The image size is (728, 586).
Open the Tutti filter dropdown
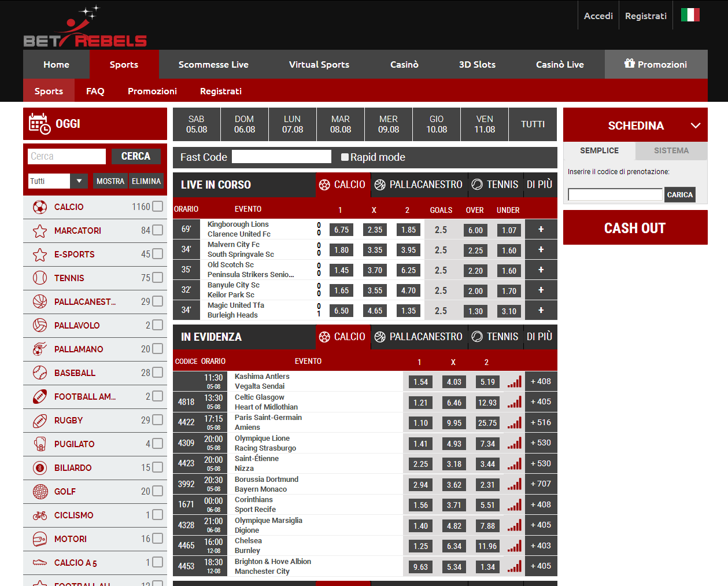(58, 181)
